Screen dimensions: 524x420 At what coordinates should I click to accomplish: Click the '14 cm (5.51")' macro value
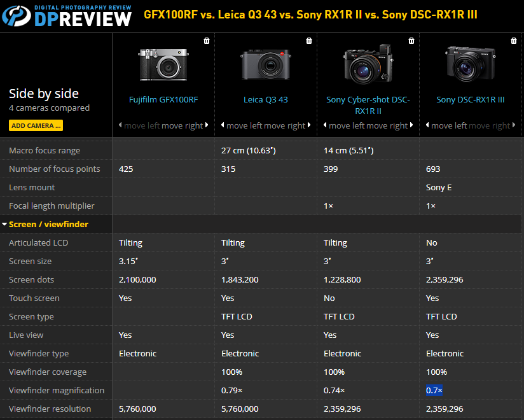click(348, 150)
